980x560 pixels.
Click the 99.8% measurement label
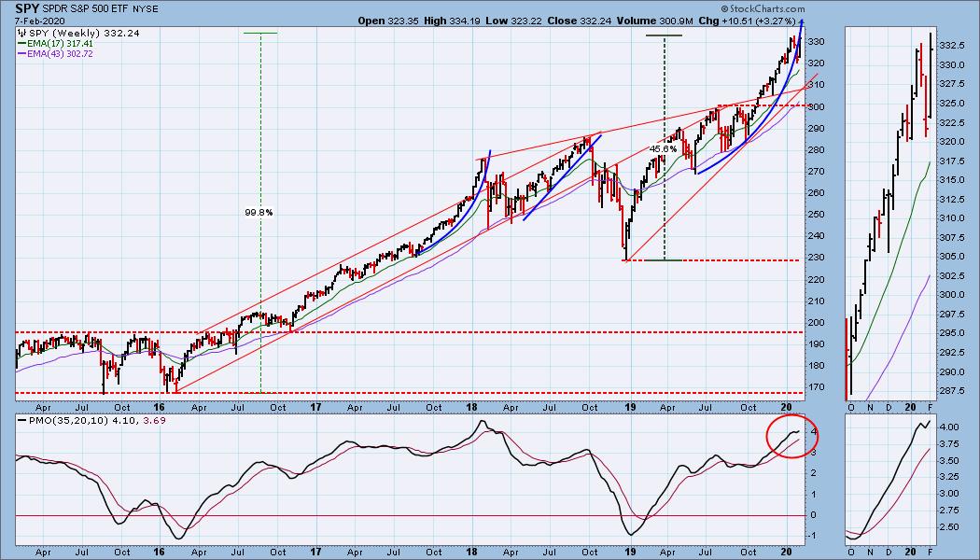tap(259, 213)
